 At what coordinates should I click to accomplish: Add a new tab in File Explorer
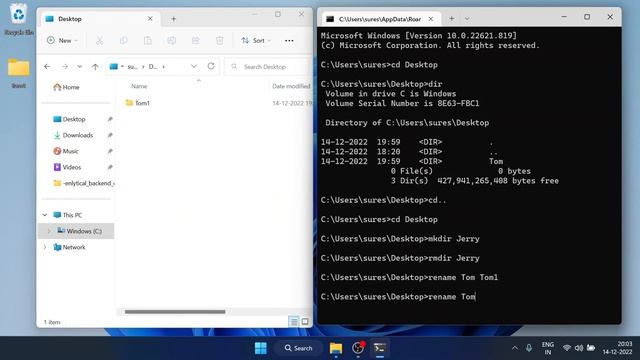coord(173,19)
